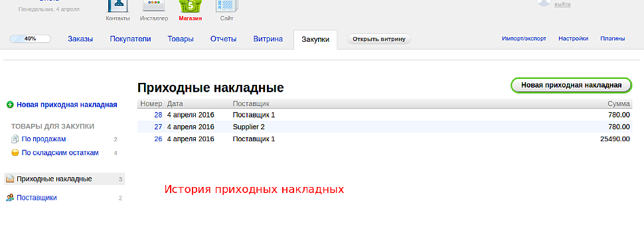Image resolution: width=644 pixels, height=250 pixels.
Task: Open the Контакты app icon
Action: 118,6
